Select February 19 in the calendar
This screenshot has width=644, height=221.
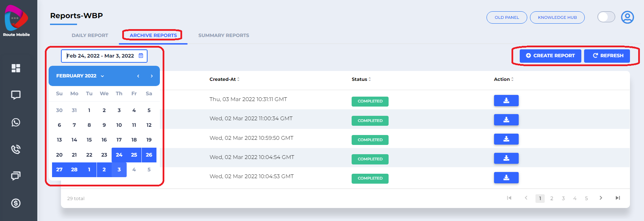149,140
